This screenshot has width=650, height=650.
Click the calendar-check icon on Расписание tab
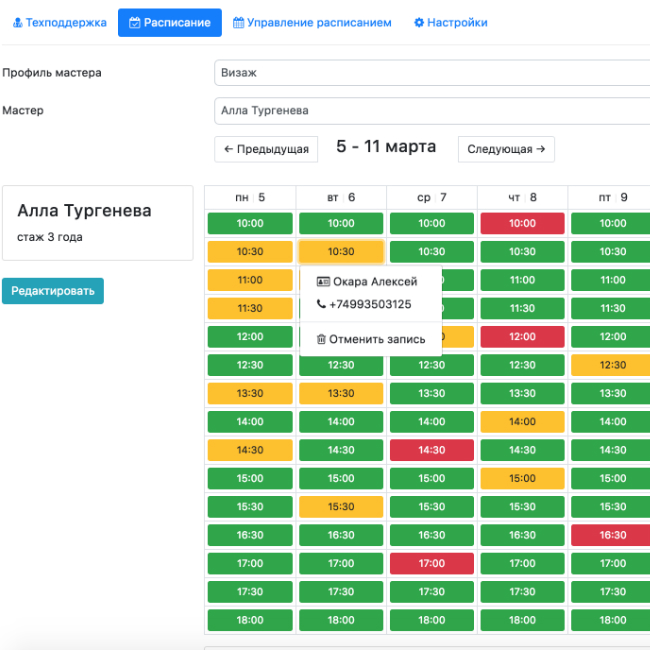click(x=135, y=22)
